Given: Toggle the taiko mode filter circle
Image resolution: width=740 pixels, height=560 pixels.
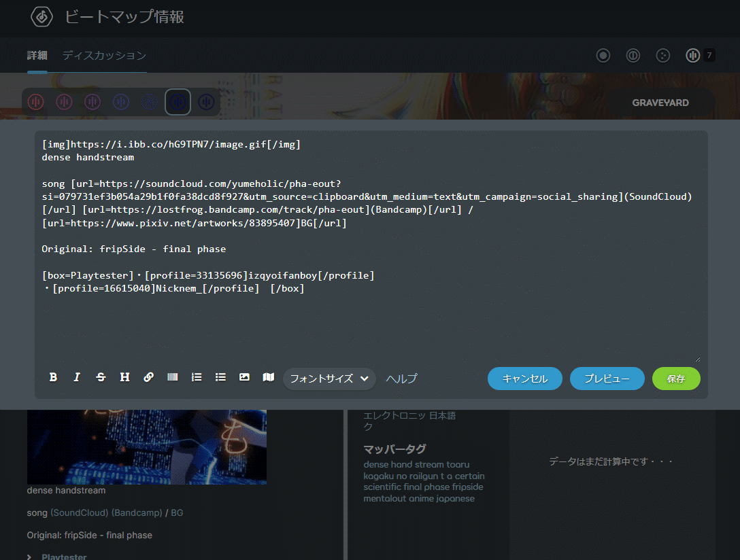Looking at the screenshot, I should pyautogui.click(x=633, y=55).
